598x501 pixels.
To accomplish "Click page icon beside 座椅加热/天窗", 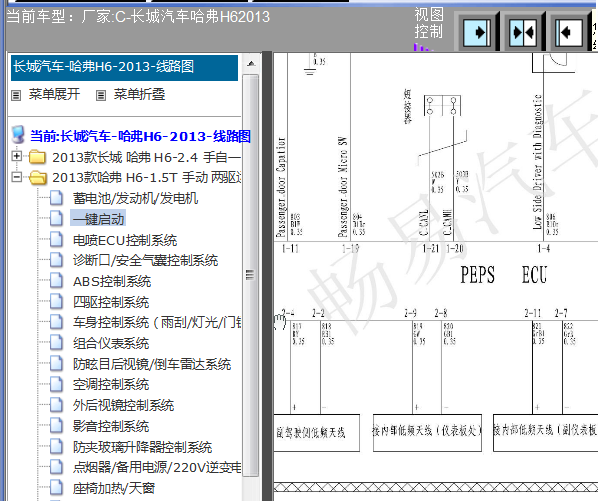I will (x=56, y=487).
